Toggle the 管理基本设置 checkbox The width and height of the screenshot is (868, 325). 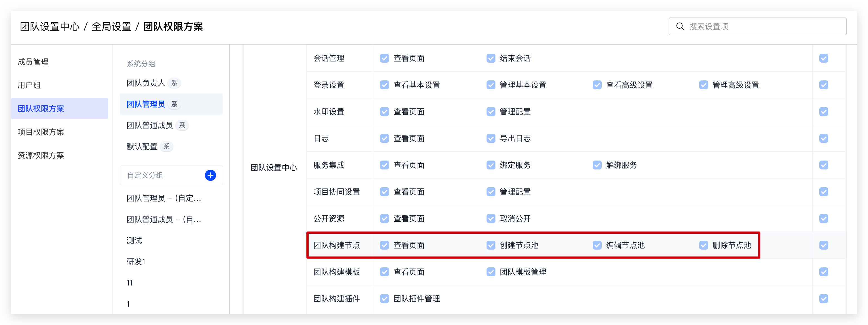click(491, 85)
